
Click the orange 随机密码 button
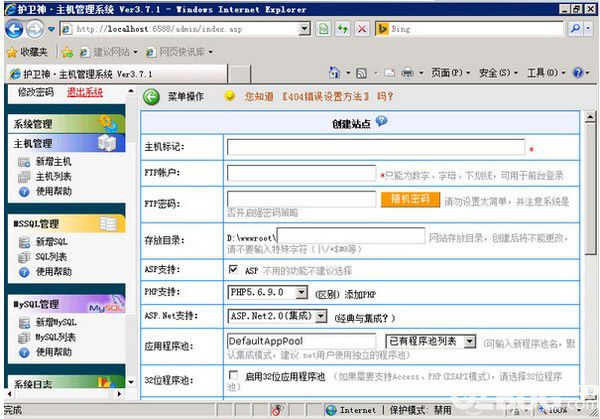click(x=410, y=199)
